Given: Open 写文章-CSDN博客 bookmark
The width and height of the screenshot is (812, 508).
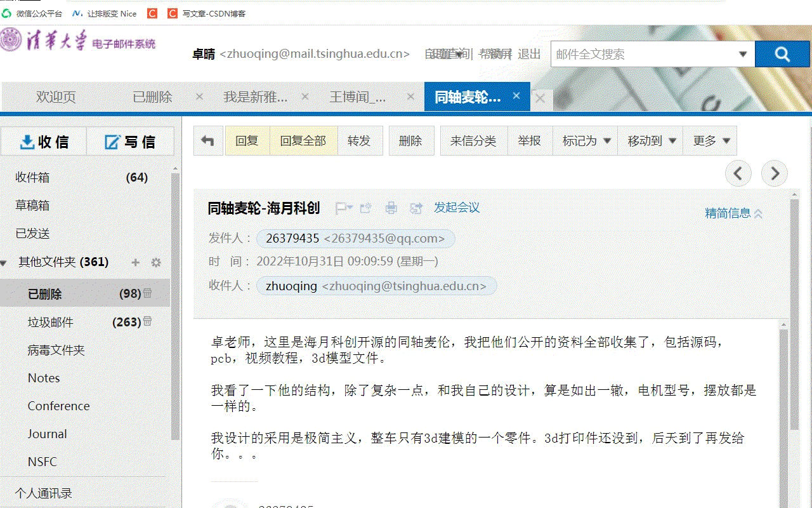Looking at the screenshot, I should [x=207, y=13].
